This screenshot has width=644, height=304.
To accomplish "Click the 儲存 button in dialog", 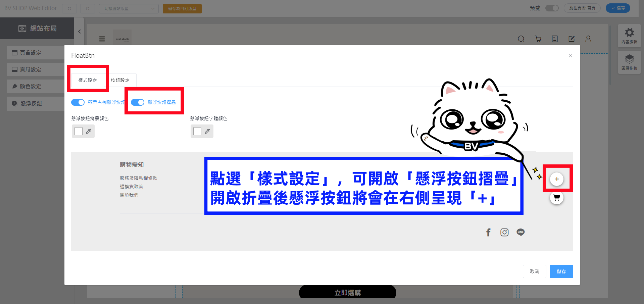I will [561, 271].
